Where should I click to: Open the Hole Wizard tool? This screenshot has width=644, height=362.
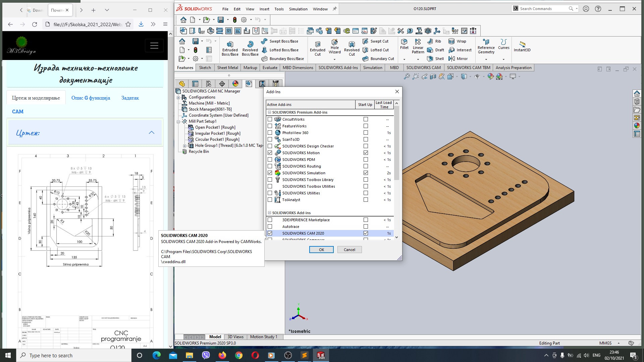coord(335,46)
